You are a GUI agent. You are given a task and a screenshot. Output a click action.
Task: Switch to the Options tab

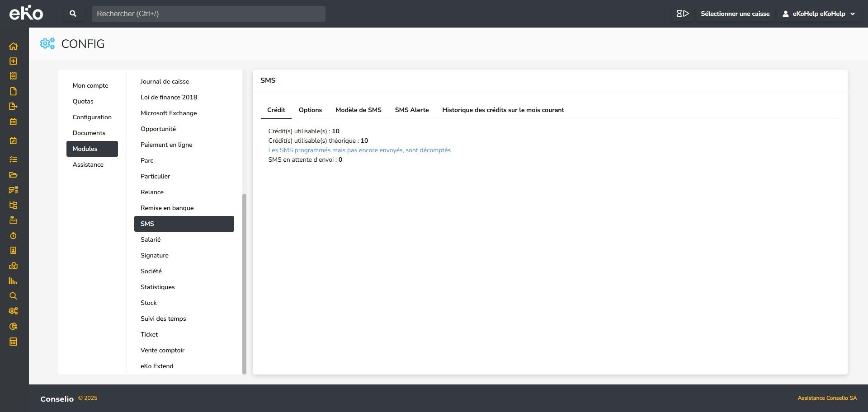tap(310, 110)
